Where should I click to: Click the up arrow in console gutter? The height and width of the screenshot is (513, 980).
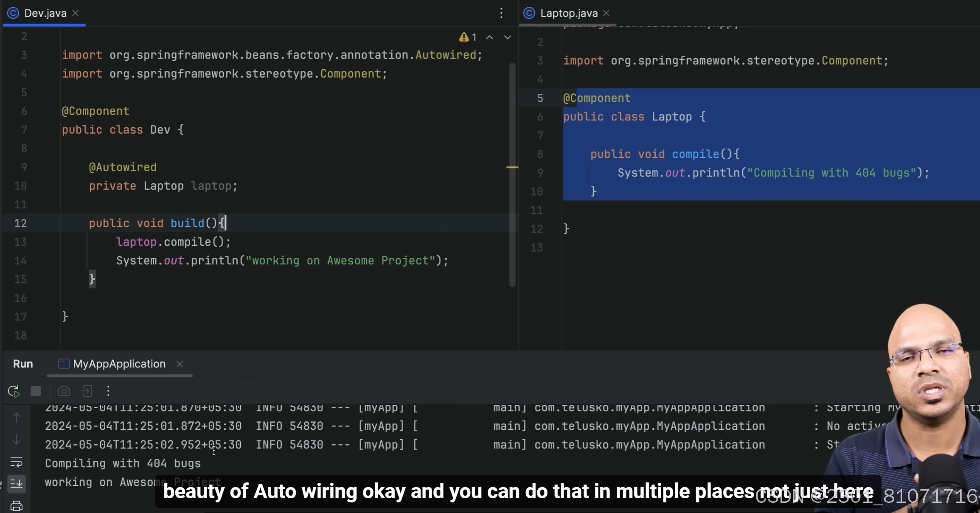[x=16, y=418]
